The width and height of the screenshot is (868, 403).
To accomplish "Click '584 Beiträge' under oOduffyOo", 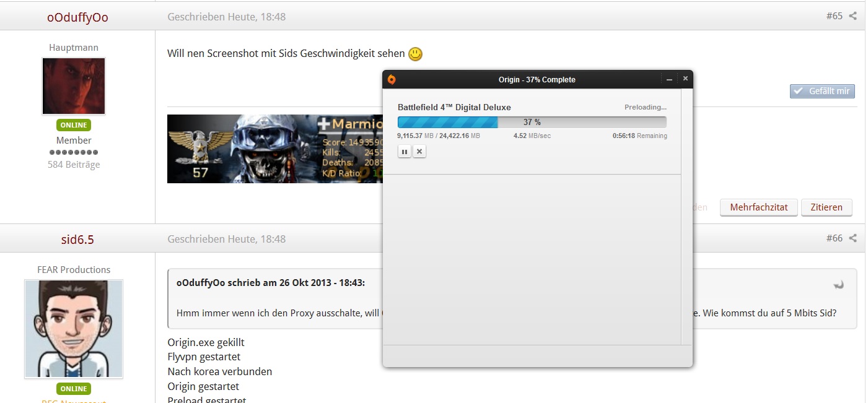I will [x=74, y=165].
